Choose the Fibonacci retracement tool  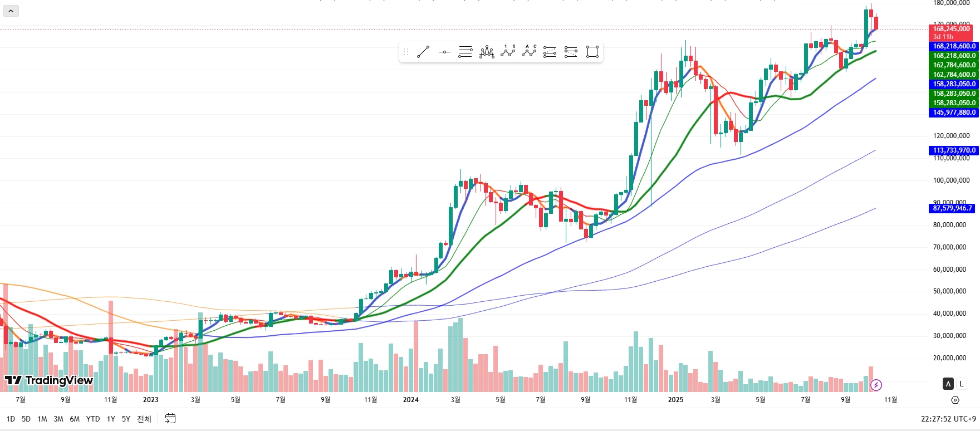coord(465,52)
